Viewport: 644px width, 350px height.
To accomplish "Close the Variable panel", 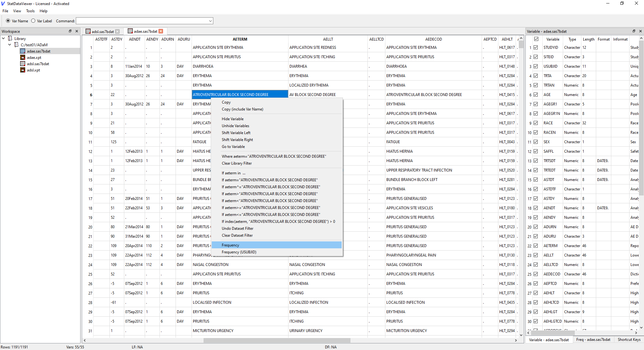I will [641, 31].
